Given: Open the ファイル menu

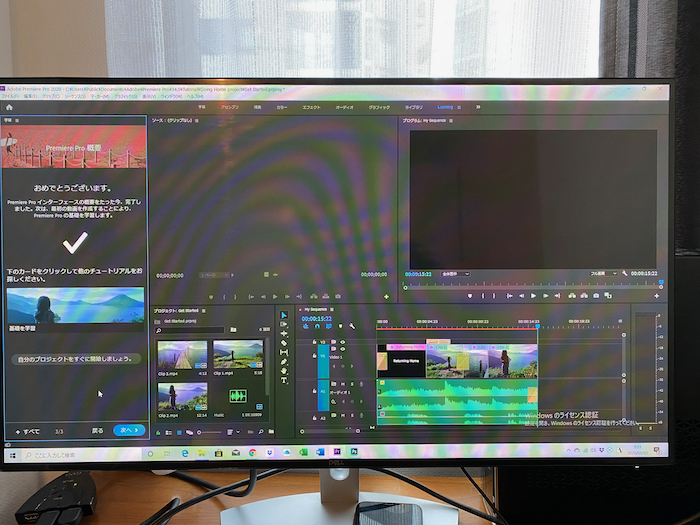Looking at the screenshot, I should pyautogui.click(x=10, y=96).
